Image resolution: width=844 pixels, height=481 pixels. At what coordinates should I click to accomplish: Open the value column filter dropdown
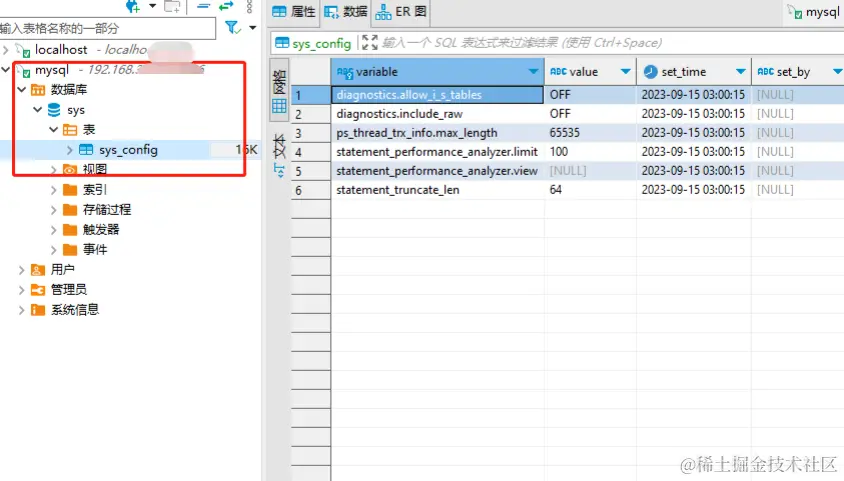[x=625, y=72]
